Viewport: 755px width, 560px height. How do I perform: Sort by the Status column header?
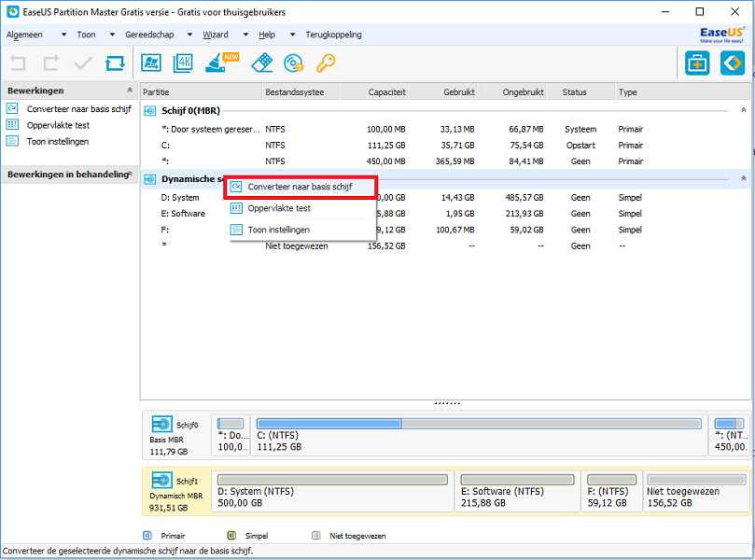[x=580, y=92]
